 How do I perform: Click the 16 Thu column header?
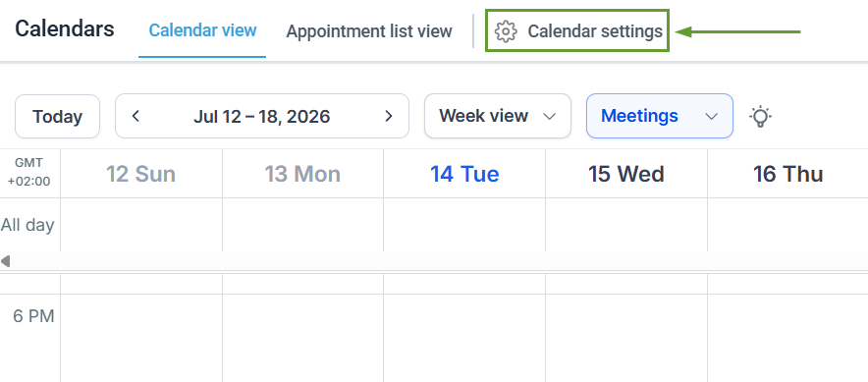[788, 174]
